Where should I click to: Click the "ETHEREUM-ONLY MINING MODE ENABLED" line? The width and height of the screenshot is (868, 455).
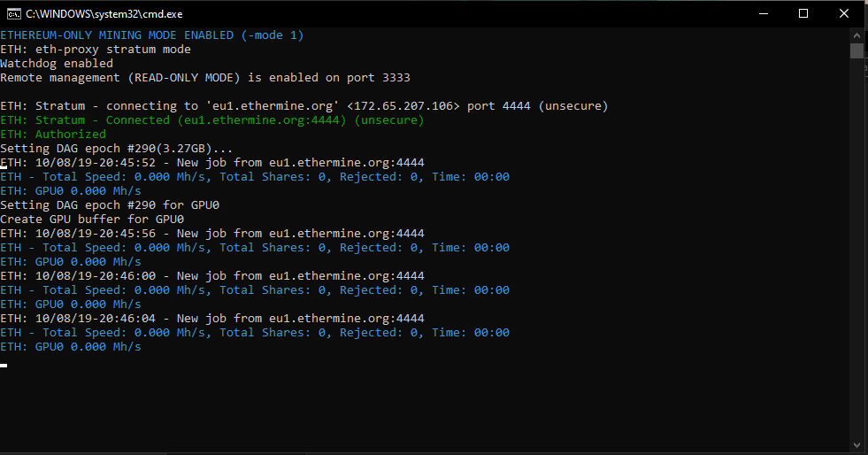pyautogui.click(x=150, y=35)
